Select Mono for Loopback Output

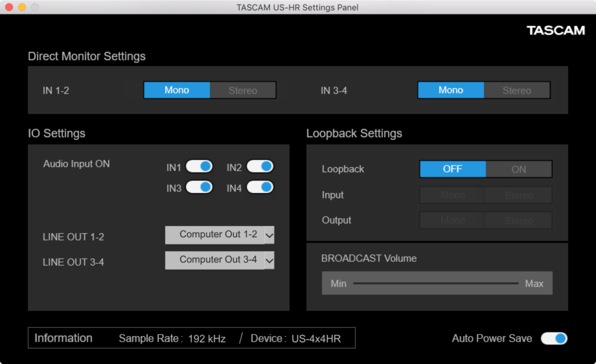tap(453, 220)
